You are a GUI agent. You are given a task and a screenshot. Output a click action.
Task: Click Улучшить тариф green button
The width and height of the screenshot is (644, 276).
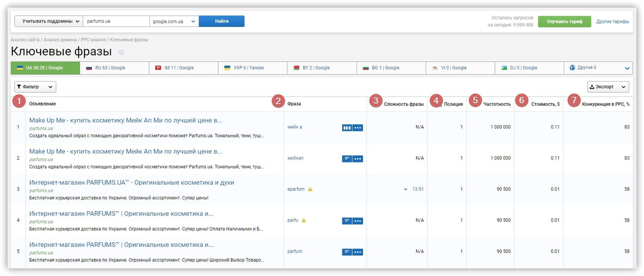pyautogui.click(x=564, y=21)
